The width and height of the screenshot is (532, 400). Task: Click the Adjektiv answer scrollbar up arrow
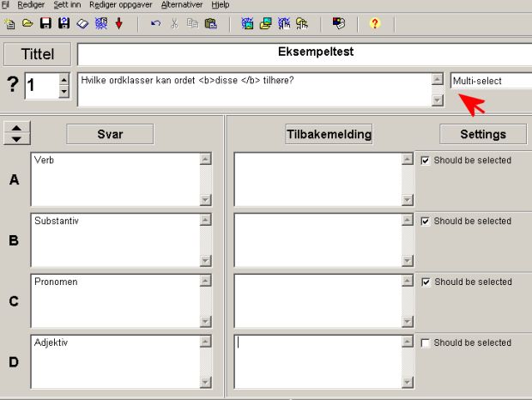tap(206, 342)
